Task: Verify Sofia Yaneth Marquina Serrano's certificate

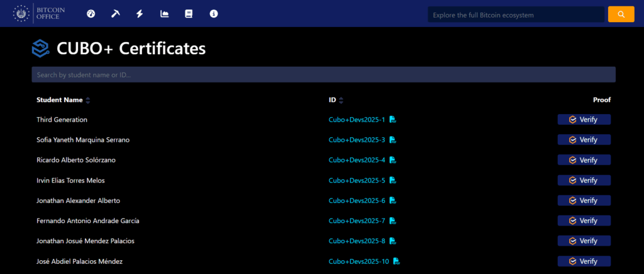Action: click(584, 140)
